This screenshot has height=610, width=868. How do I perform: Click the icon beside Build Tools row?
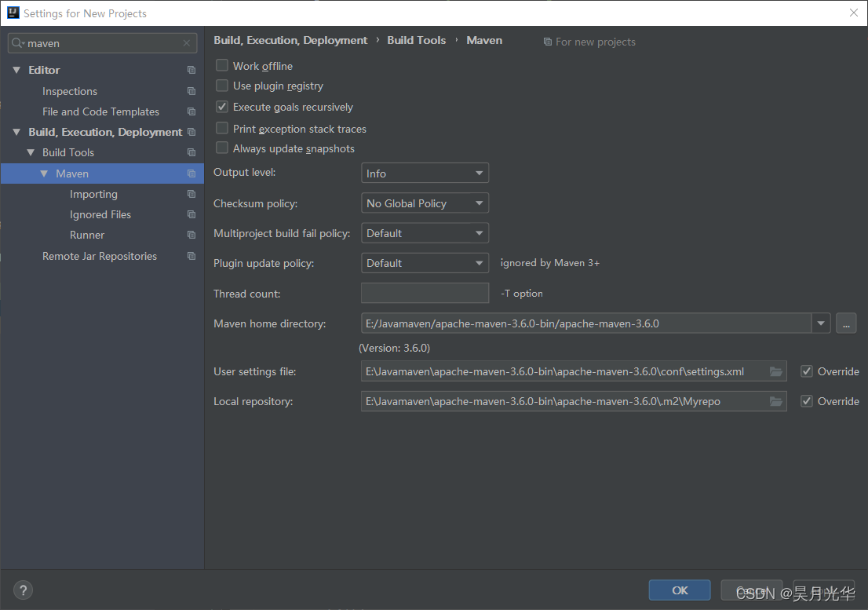click(191, 152)
